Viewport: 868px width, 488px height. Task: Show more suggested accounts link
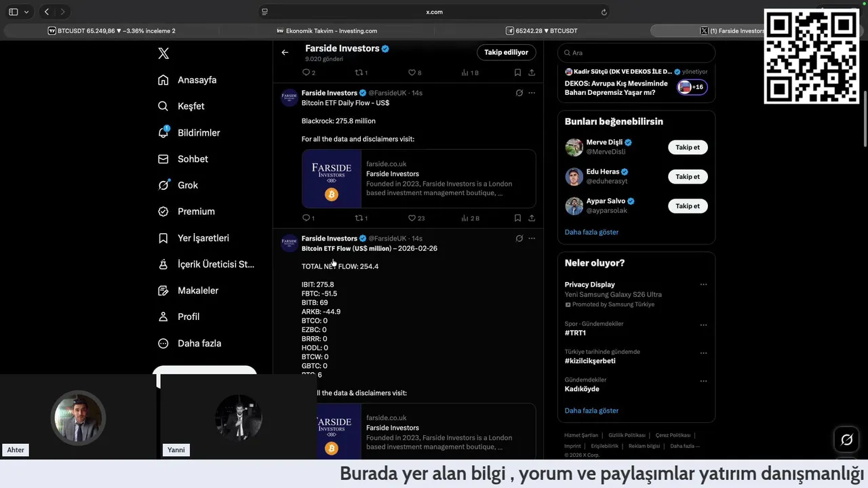pos(591,232)
